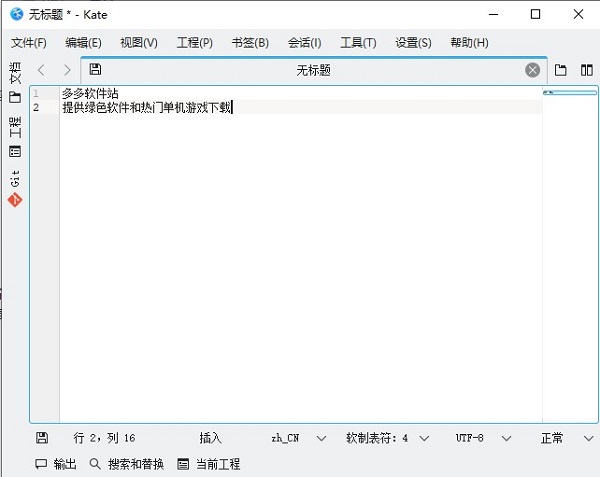Image resolution: width=600 pixels, height=477 pixels.
Task: Open the 会话(I) menu
Action: pos(304,42)
